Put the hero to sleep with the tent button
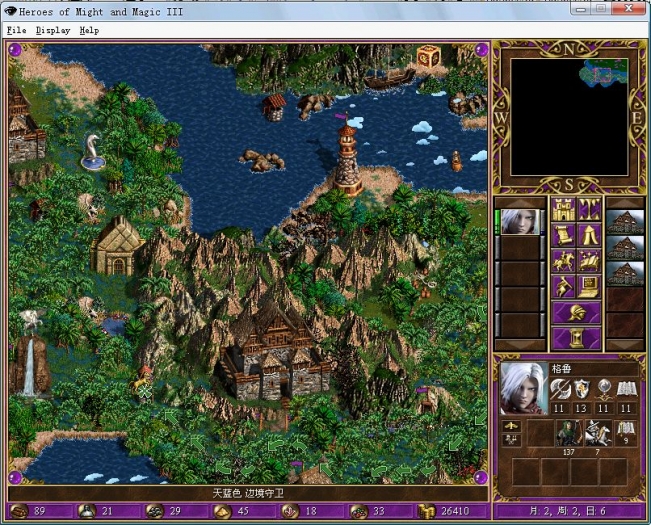Screen dimensions: 651x525 coord(589,236)
